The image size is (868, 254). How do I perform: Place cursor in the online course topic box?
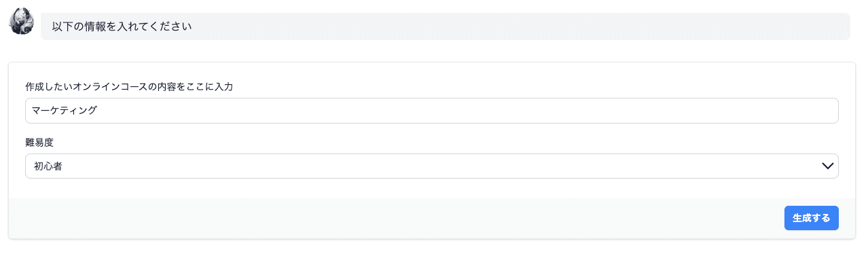pos(431,111)
